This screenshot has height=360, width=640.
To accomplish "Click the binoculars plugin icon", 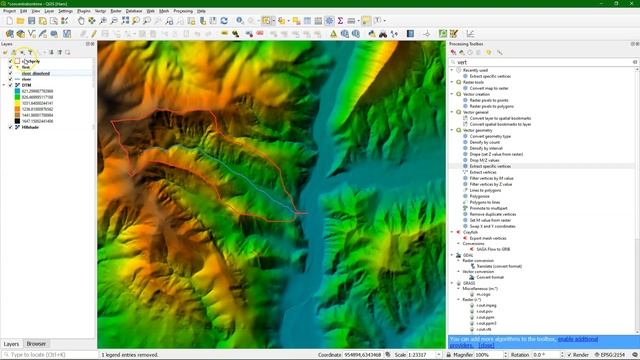I will 383,34.
